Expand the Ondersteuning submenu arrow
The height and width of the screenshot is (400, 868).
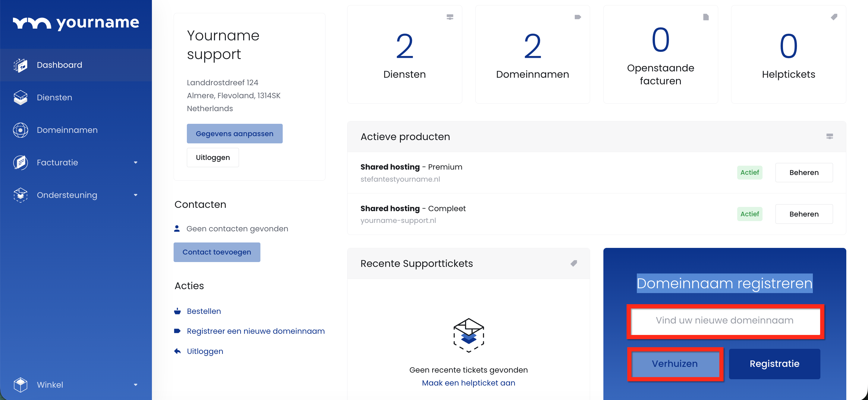coord(135,195)
